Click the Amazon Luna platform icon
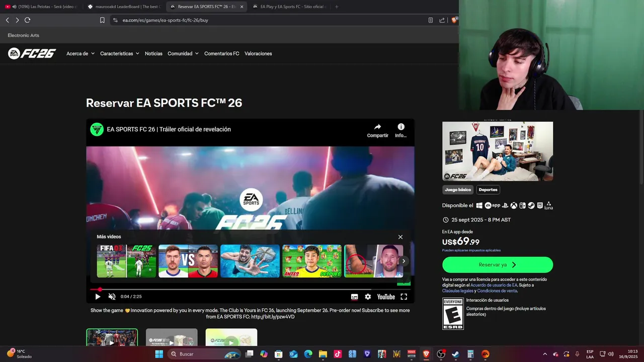 pyautogui.click(x=548, y=206)
